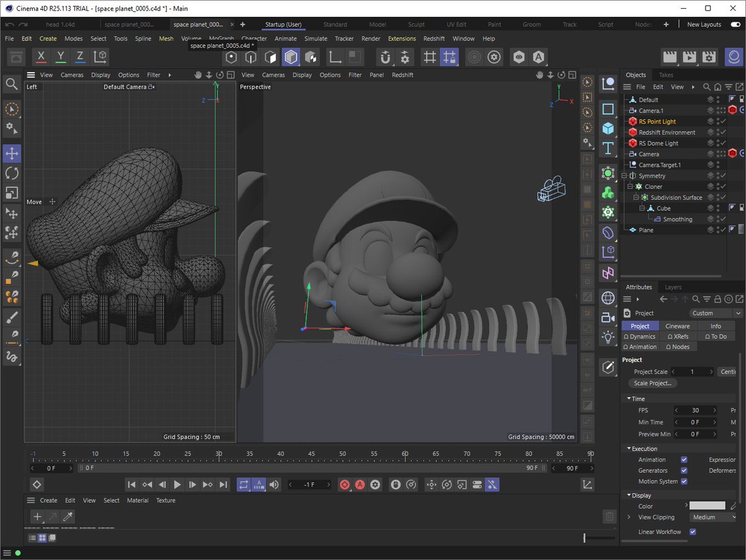Toggle Y axis lock
Image resolution: width=746 pixels, height=560 pixels.
(x=60, y=57)
